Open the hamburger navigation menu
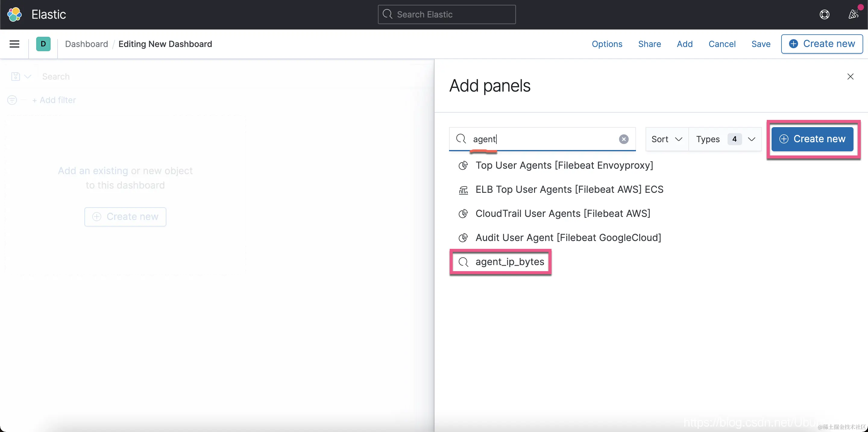This screenshot has width=868, height=432. (14, 44)
